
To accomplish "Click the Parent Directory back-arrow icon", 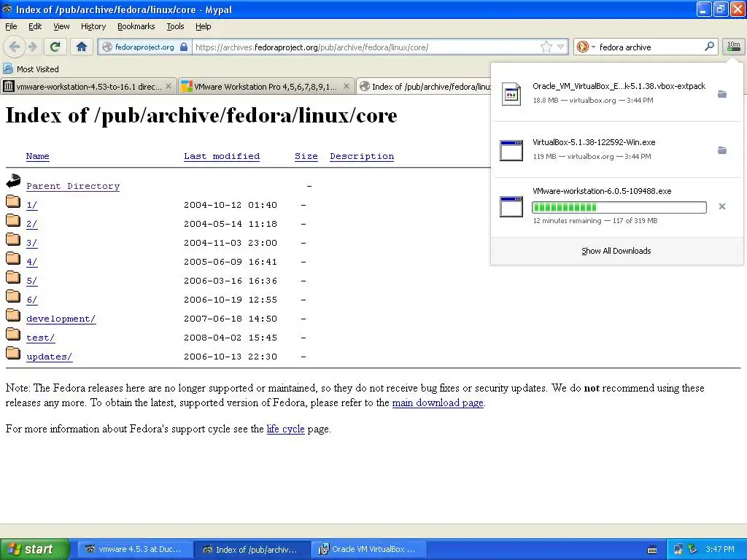I will tap(13, 181).
